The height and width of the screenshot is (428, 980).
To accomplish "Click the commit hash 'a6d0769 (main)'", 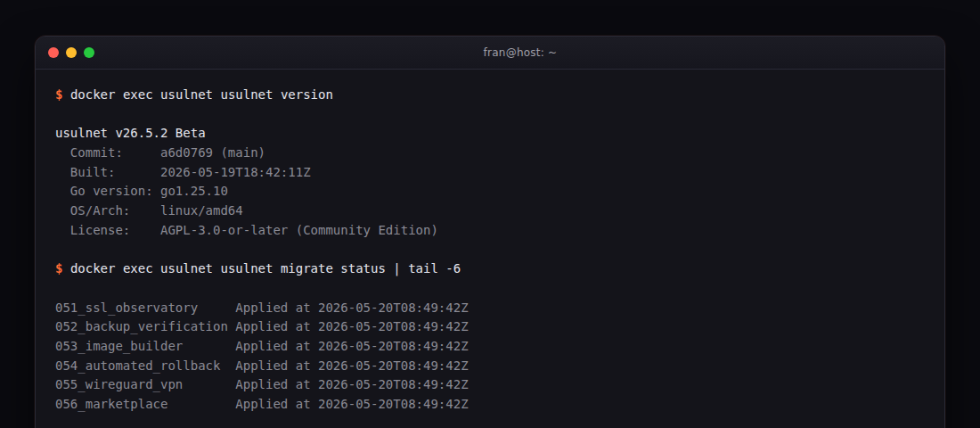I will (213, 152).
